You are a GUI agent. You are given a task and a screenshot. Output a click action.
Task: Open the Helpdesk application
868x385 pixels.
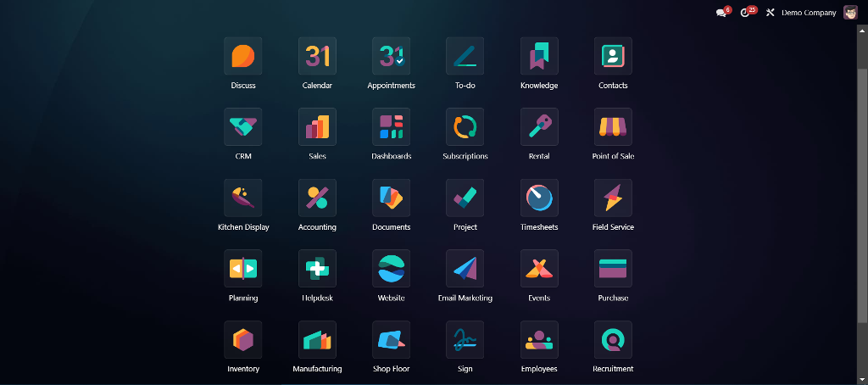click(x=317, y=269)
